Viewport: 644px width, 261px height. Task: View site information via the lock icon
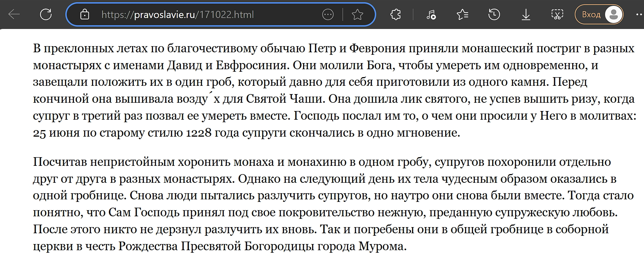[x=84, y=14]
